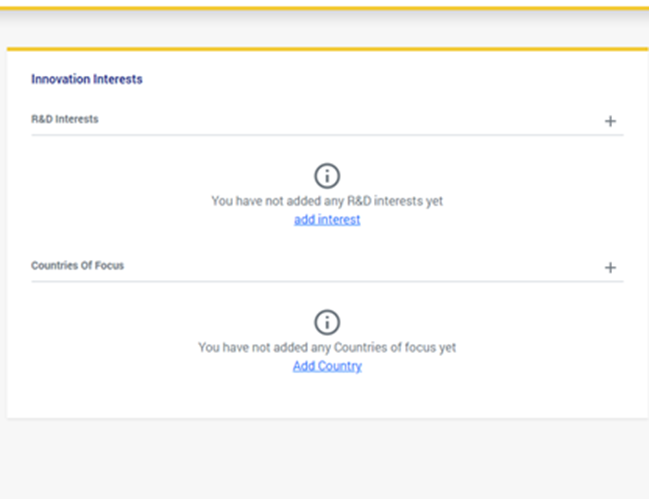Image resolution: width=649 pixels, height=499 pixels.
Task: Click the info icon above Countries of focus message
Action: pos(327,322)
